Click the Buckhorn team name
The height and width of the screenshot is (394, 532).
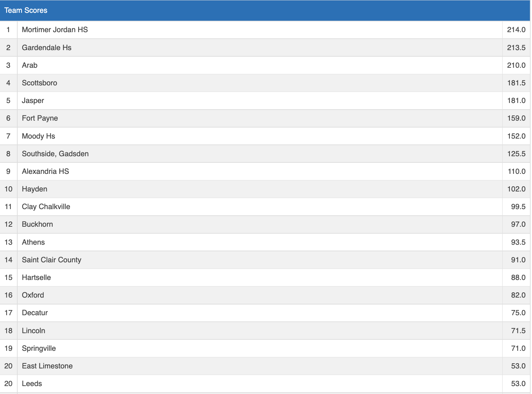37,224
